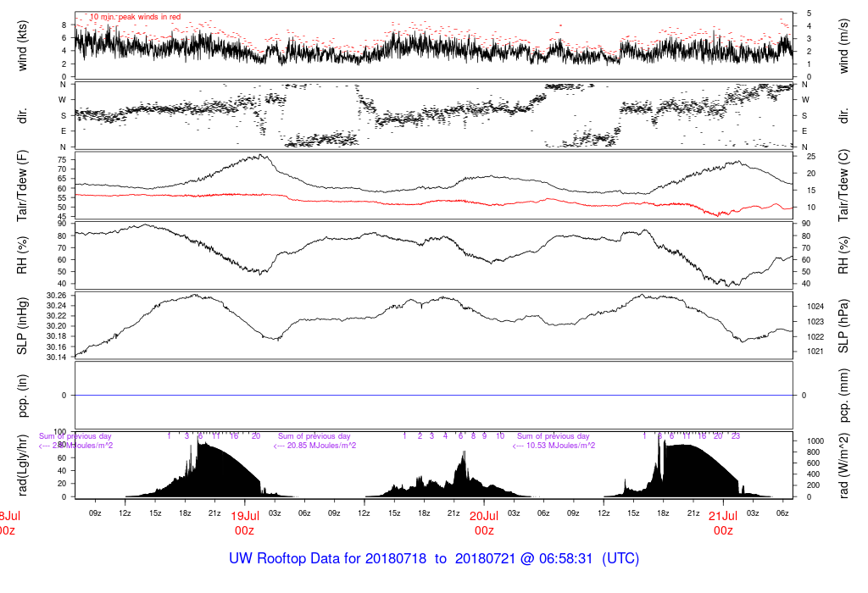The image size is (868, 593).
Task: Click the '10.53 MJoules/m^2' sum text
Action: (x=560, y=446)
